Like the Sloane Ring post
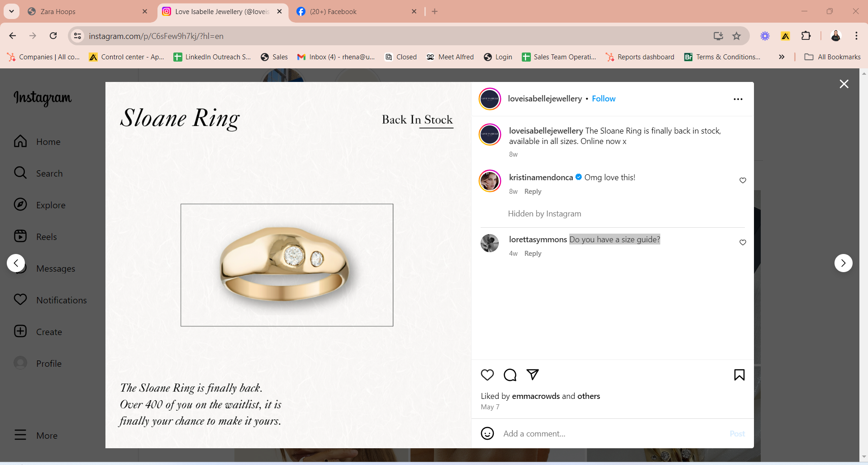 point(487,375)
